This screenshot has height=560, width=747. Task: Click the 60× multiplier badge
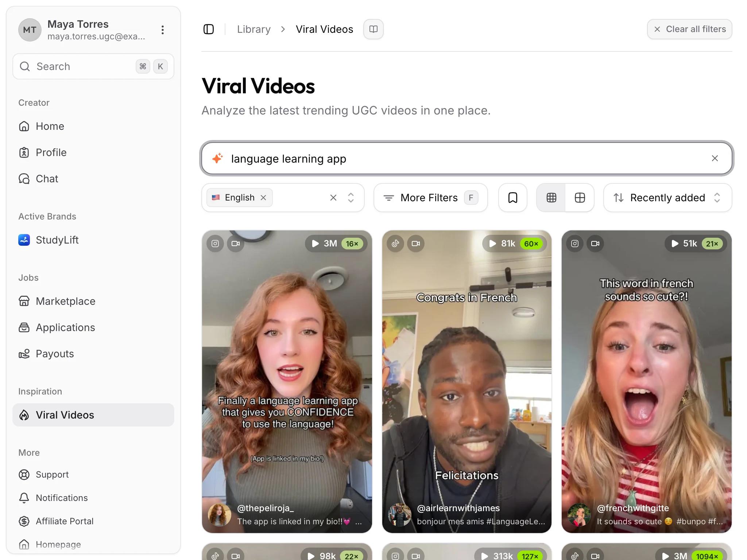pos(531,244)
